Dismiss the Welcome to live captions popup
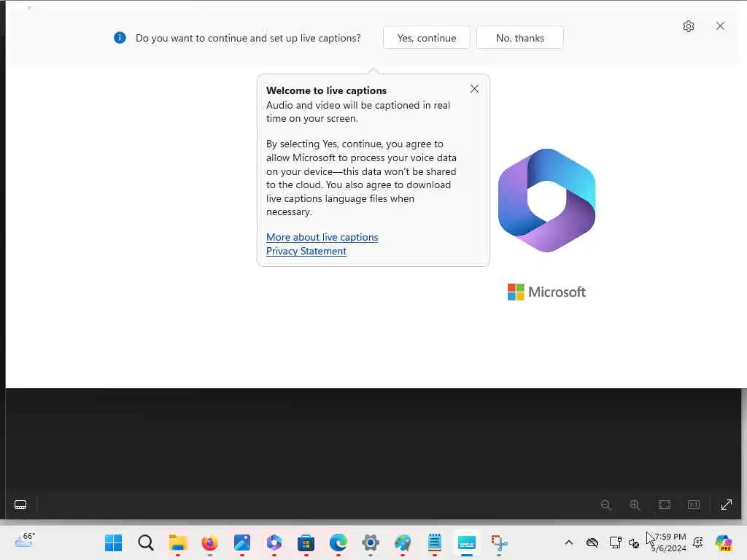The height and width of the screenshot is (560, 747). 474,88
